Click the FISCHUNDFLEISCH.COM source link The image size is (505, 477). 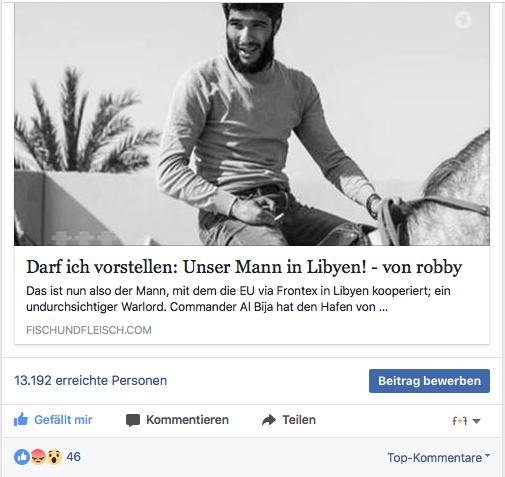click(x=89, y=330)
